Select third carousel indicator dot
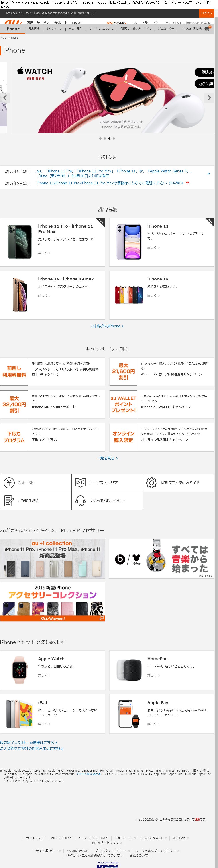Image resolution: width=218 pixels, height=868 pixels. [109, 139]
